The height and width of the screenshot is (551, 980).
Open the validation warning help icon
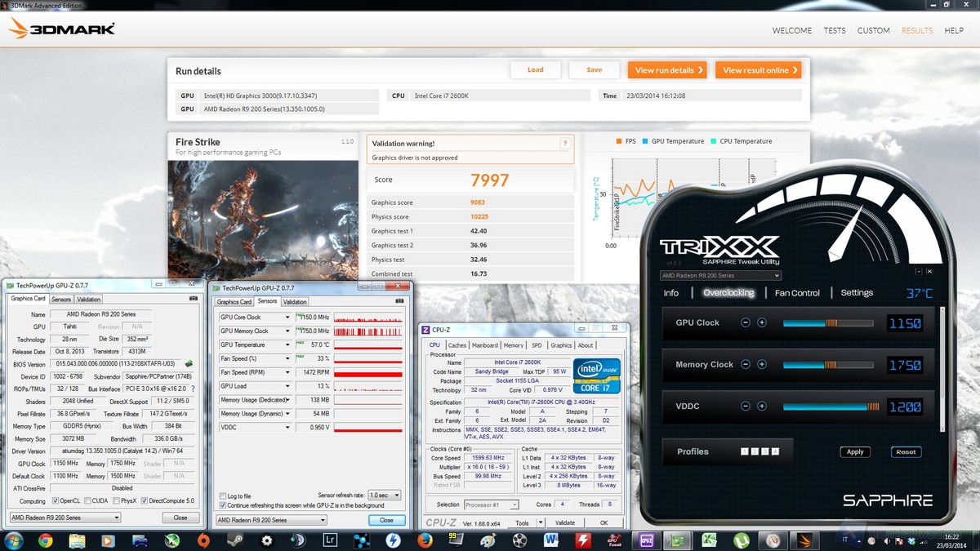pyautogui.click(x=564, y=144)
